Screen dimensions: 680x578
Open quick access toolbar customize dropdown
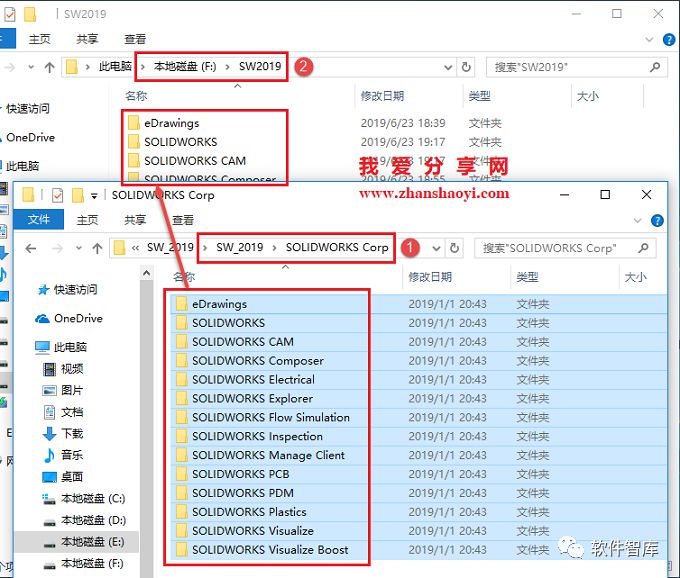point(94,196)
